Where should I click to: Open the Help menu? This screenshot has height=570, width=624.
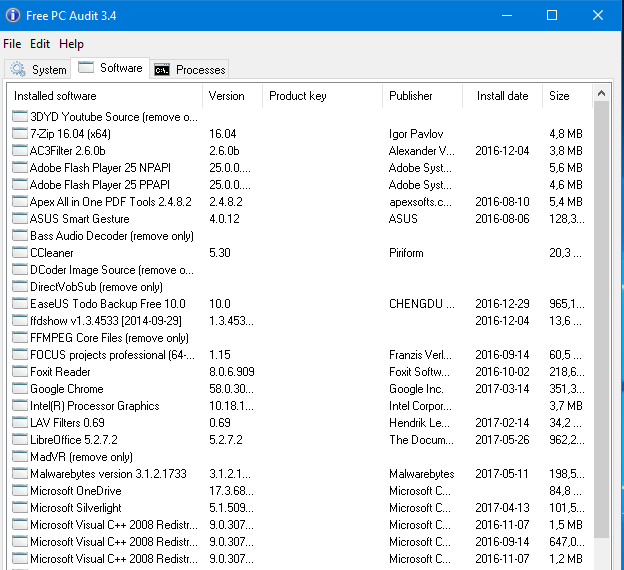pyautogui.click(x=71, y=44)
